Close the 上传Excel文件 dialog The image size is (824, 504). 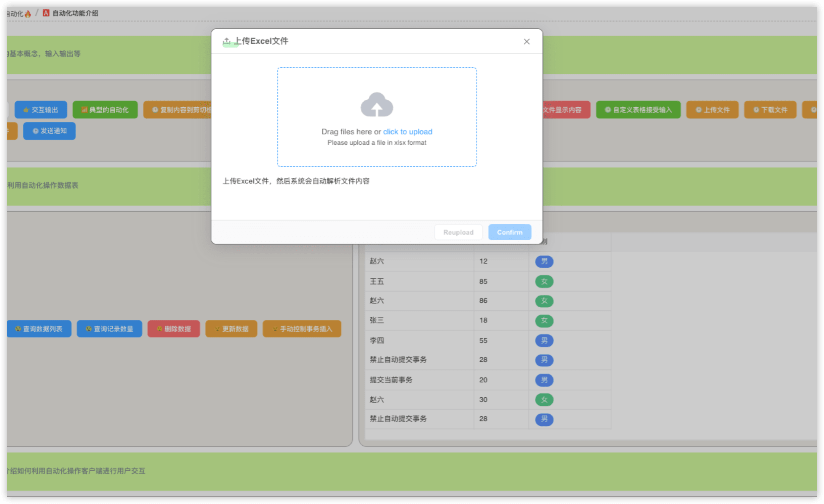click(x=526, y=42)
